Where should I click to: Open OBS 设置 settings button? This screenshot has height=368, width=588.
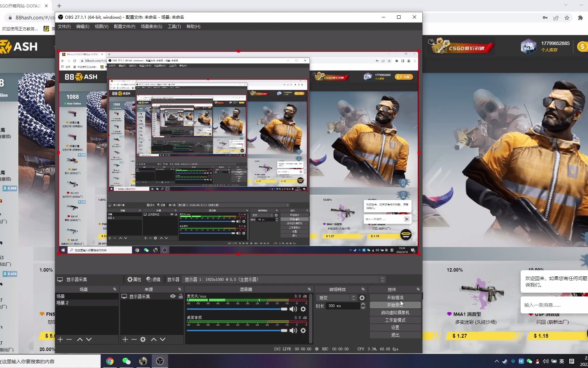[395, 328]
